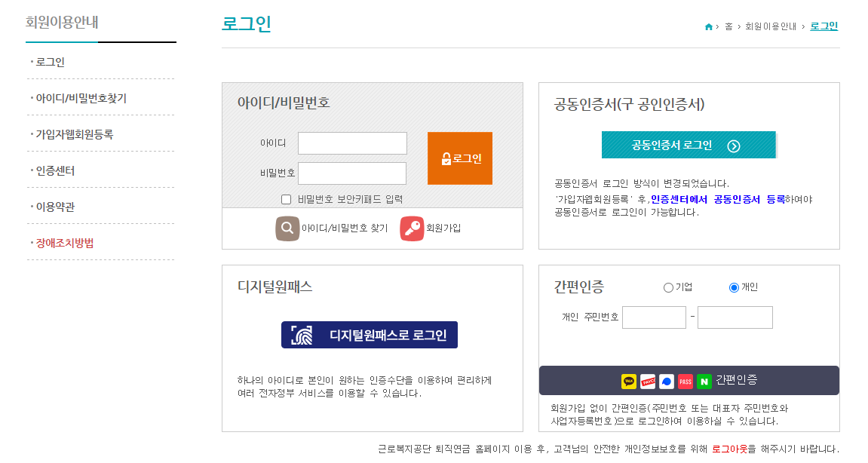Click 회원이용안내 in the breadcrumb trail
Viewport: 868px width, 463px height.
click(771, 25)
